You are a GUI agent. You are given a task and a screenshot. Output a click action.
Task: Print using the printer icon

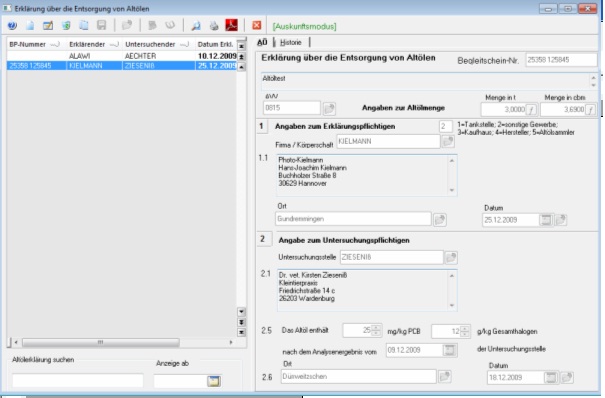[x=214, y=26]
